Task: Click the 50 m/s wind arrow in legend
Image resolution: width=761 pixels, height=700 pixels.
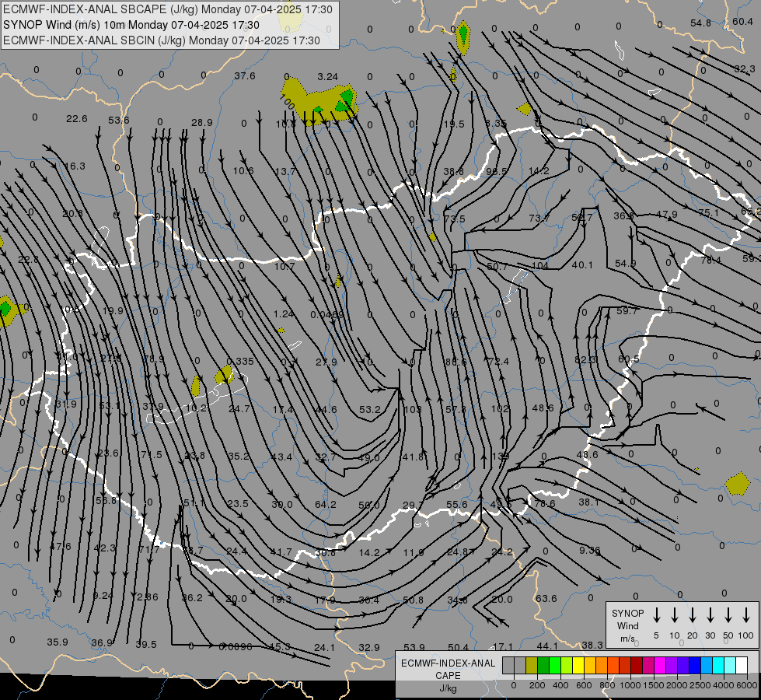Action: coord(728,615)
